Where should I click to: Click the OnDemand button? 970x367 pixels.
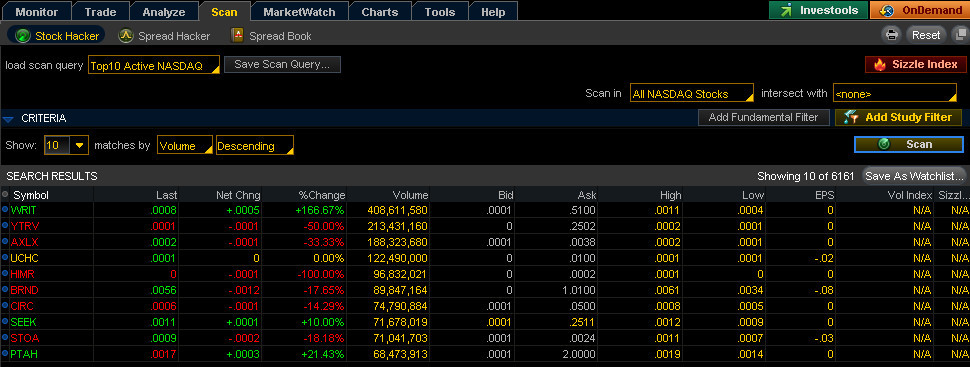click(920, 10)
